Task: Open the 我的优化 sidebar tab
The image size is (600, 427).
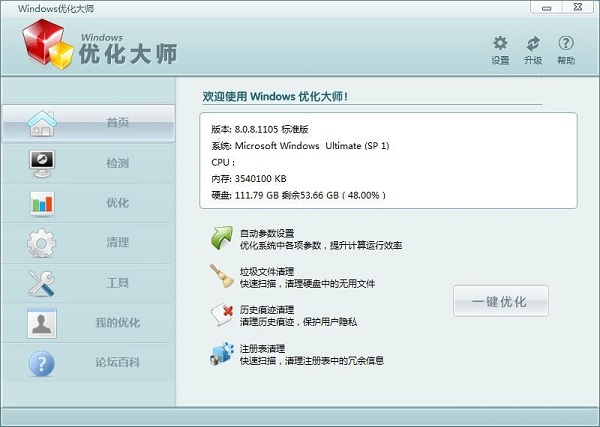Action: click(88, 323)
